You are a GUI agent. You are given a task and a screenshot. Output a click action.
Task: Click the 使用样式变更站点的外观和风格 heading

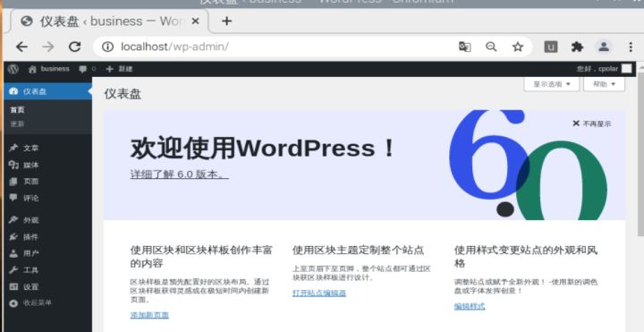point(526,257)
